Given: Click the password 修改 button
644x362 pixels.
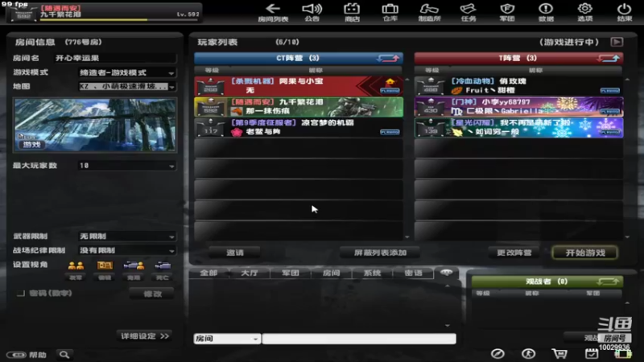Looking at the screenshot, I should coord(152,294).
